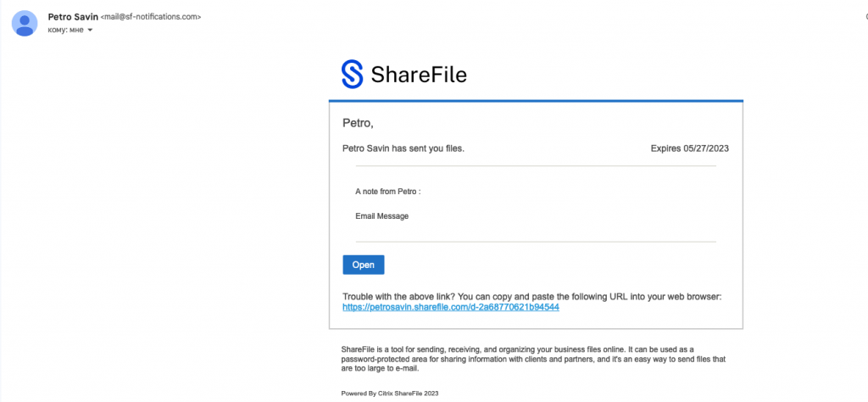Click the 'A note from Petro :' label
Screen dimensions: 868x402
tap(388, 192)
